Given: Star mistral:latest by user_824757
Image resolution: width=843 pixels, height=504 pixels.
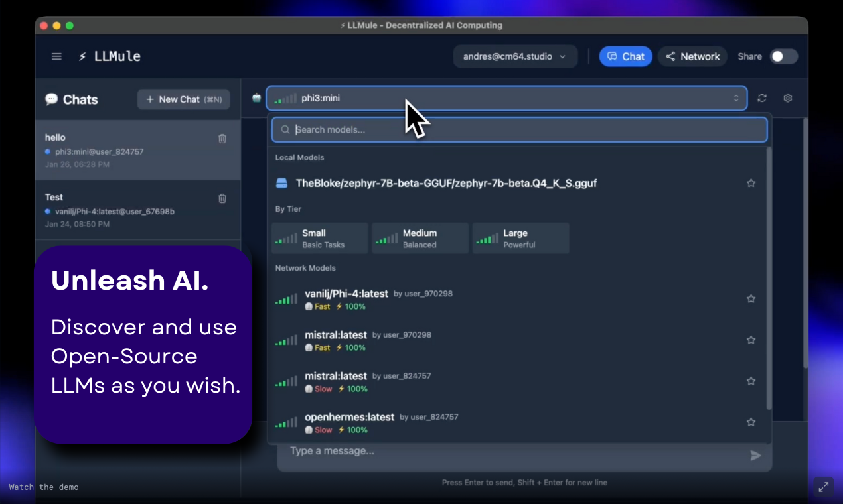Looking at the screenshot, I should click(751, 381).
